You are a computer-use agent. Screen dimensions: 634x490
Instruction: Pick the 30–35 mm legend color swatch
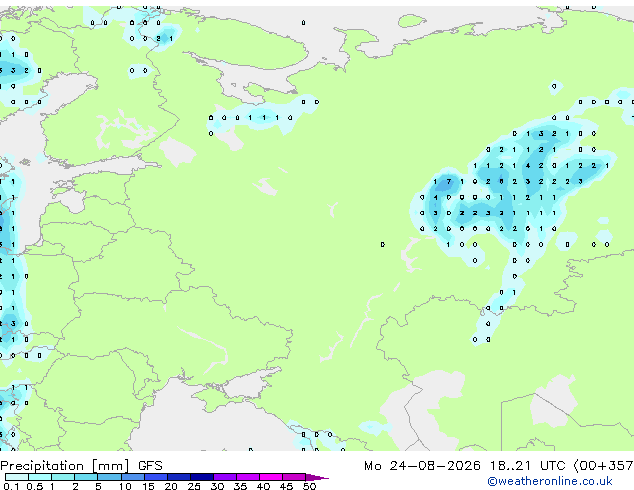tap(225, 477)
